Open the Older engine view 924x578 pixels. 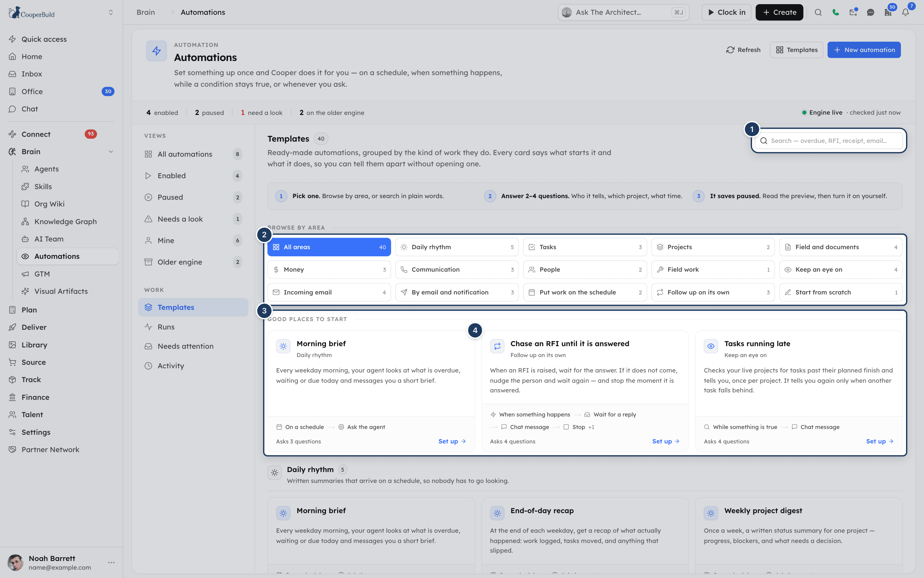coord(193,262)
